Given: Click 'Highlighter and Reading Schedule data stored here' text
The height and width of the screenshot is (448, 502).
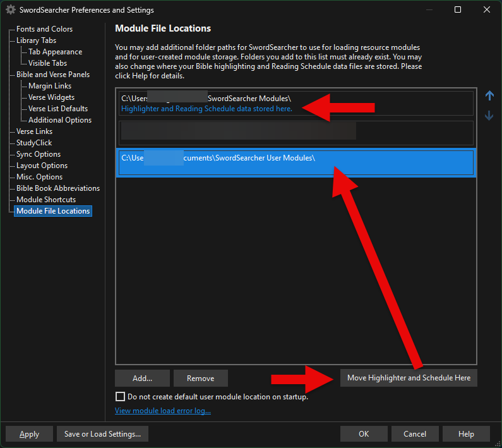Looking at the screenshot, I should 206,109.
